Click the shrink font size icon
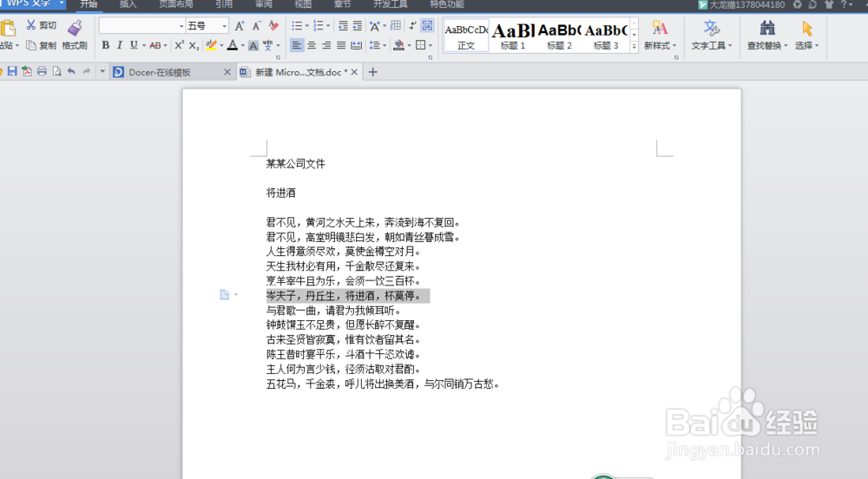Image resolution: width=868 pixels, height=479 pixels. point(256,26)
